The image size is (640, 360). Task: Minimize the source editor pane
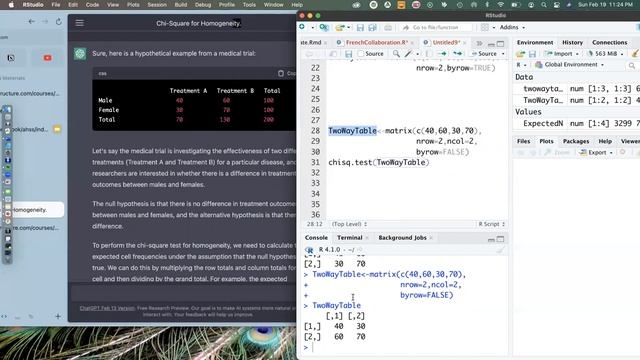(491, 44)
